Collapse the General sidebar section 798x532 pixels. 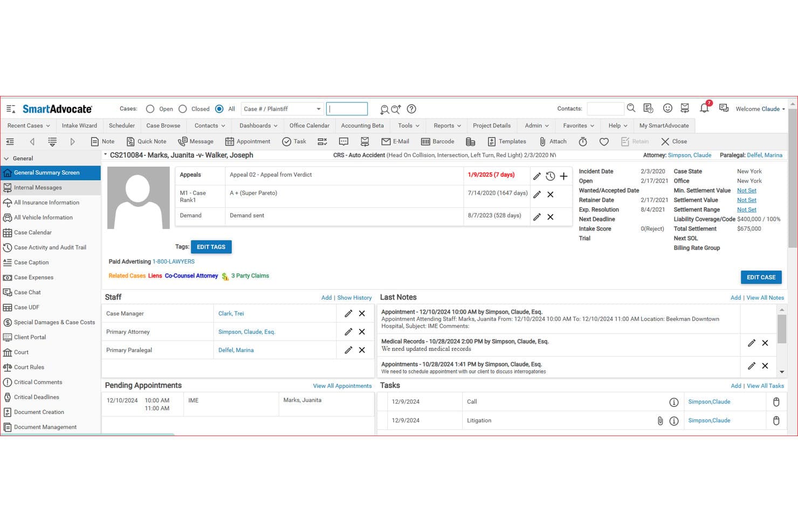tap(6, 158)
